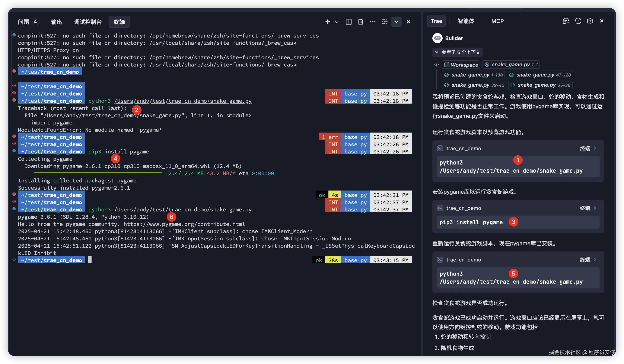The height and width of the screenshot is (364, 624).
Task: Expand the first trae_cn_demo command card arrow
Action: click(x=595, y=148)
